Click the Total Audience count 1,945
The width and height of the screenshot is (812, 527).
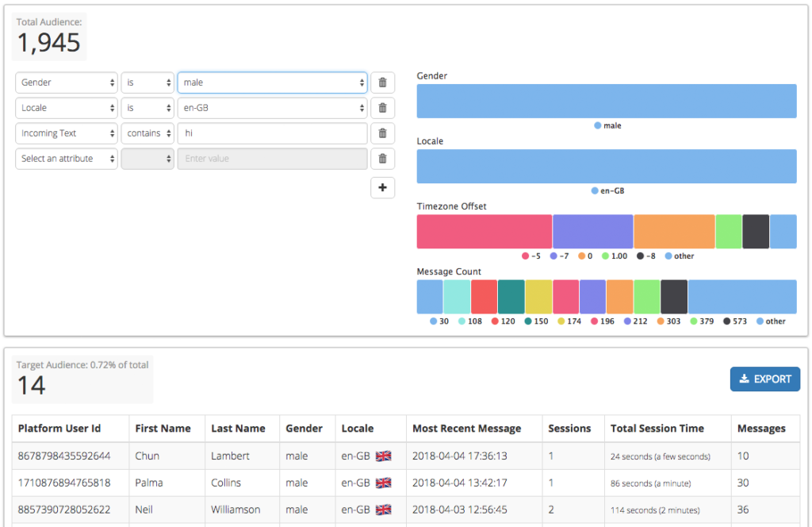point(48,43)
